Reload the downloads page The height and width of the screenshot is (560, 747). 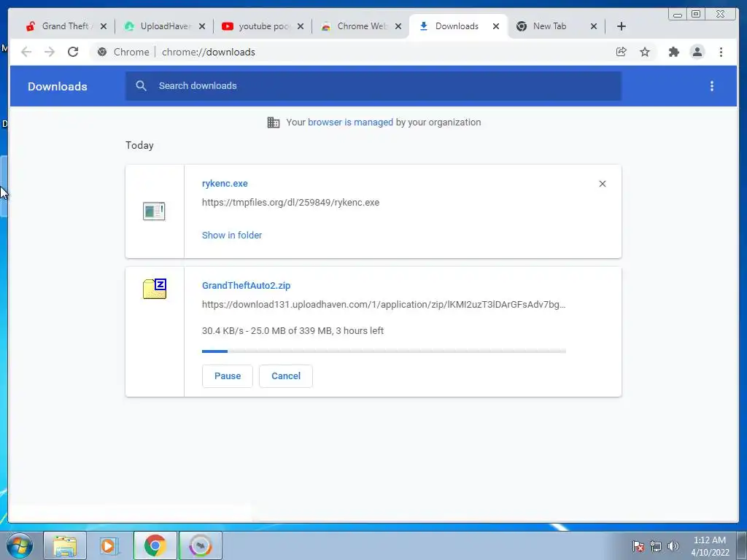[73, 52]
